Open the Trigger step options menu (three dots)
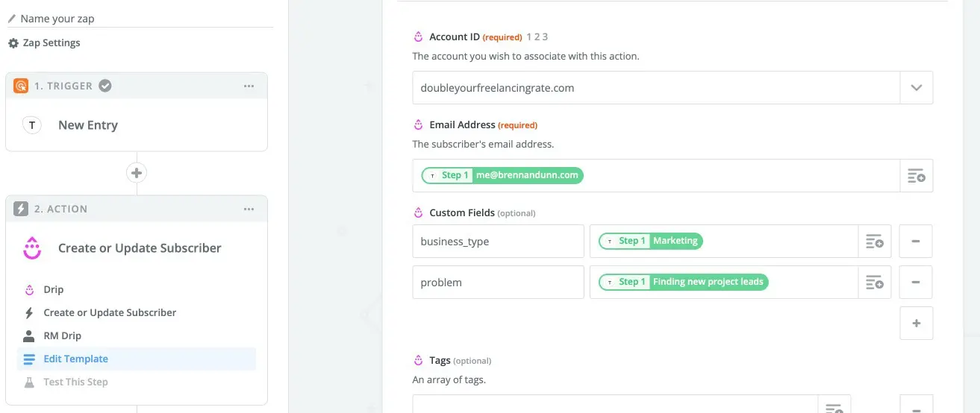 coord(249,86)
